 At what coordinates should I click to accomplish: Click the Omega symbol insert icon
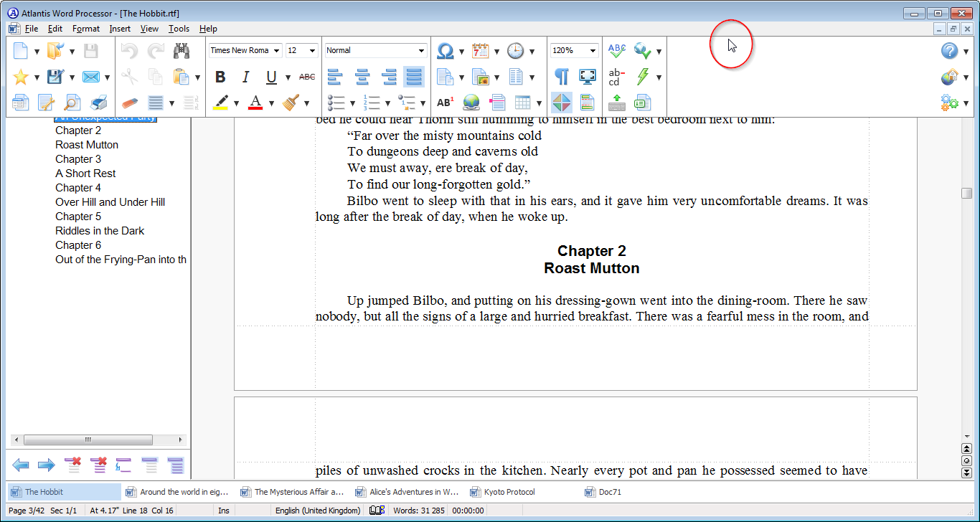click(x=445, y=51)
